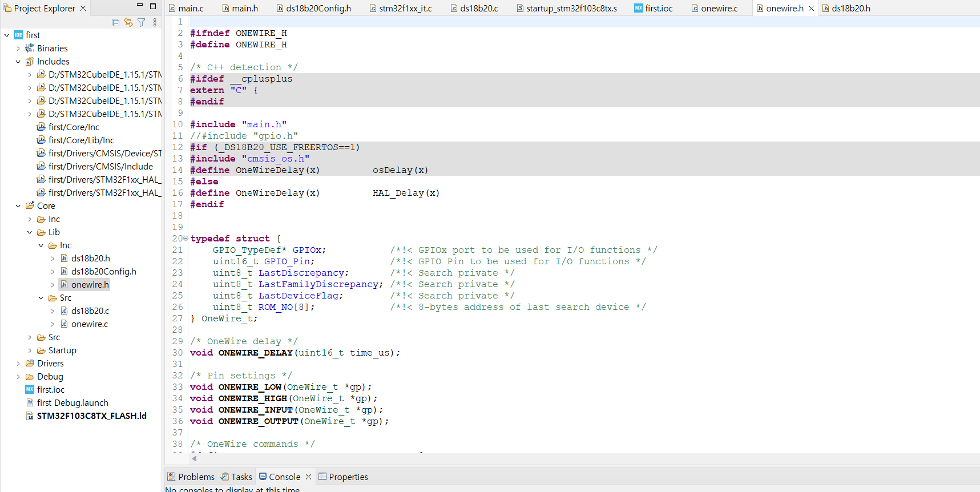Expand the onewire.c tree node

[x=53, y=324]
